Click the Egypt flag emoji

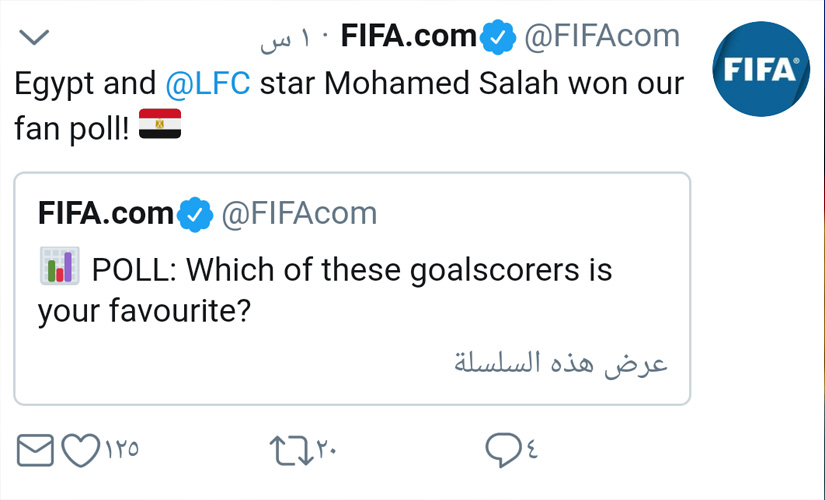pos(160,126)
